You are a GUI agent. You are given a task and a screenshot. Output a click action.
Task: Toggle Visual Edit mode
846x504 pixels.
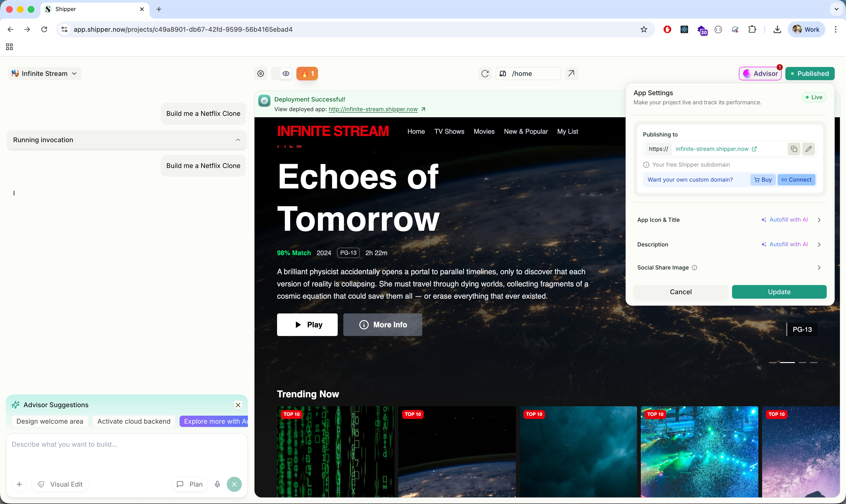point(60,484)
